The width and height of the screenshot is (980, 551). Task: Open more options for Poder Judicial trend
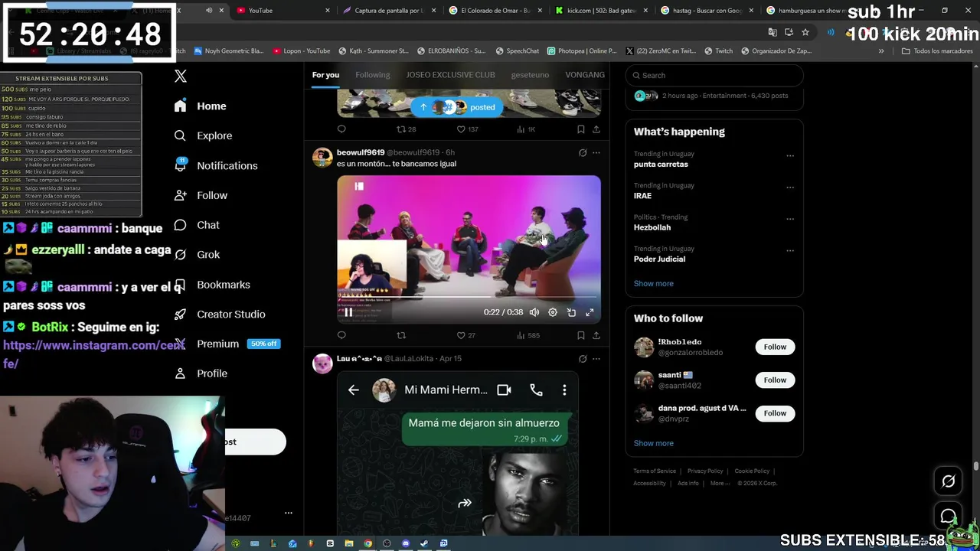[x=790, y=251]
